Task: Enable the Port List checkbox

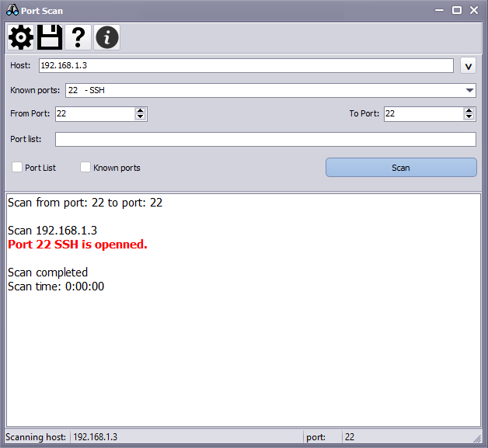Action: pyautogui.click(x=17, y=167)
